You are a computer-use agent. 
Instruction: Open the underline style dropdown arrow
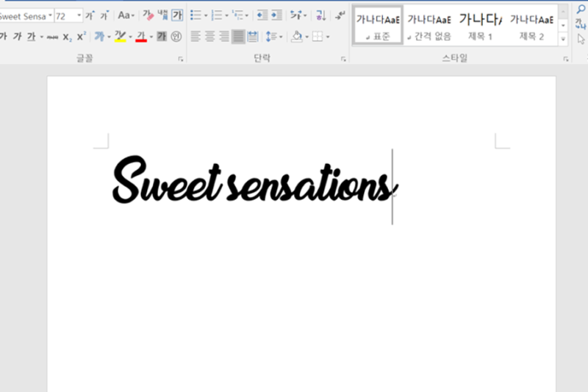coord(41,37)
